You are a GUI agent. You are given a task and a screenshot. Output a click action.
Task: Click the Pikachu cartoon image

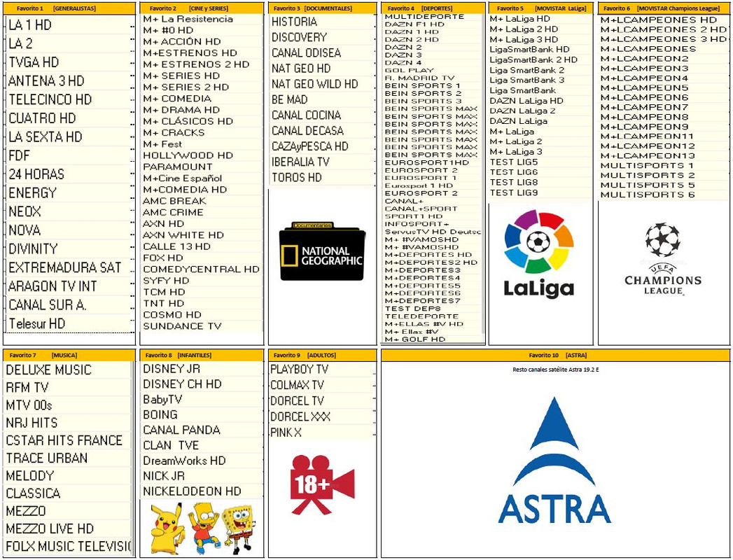pyautogui.click(x=167, y=528)
